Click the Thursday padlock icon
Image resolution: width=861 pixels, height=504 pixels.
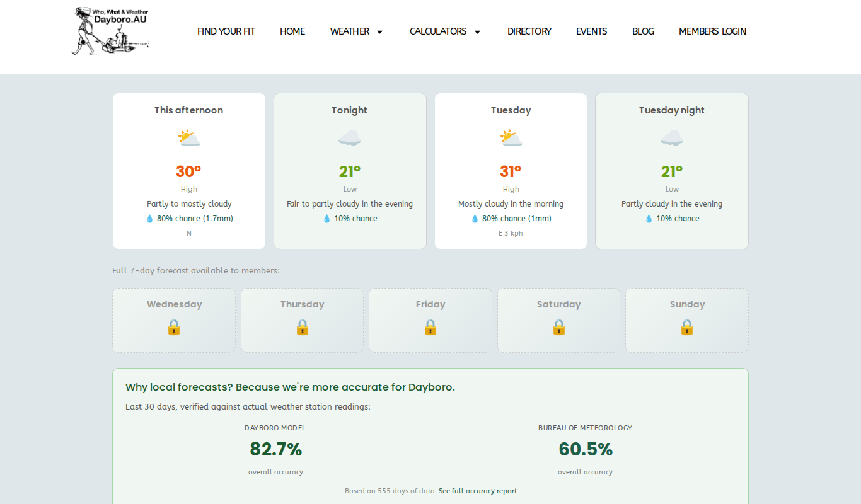(x=303, y=327)
